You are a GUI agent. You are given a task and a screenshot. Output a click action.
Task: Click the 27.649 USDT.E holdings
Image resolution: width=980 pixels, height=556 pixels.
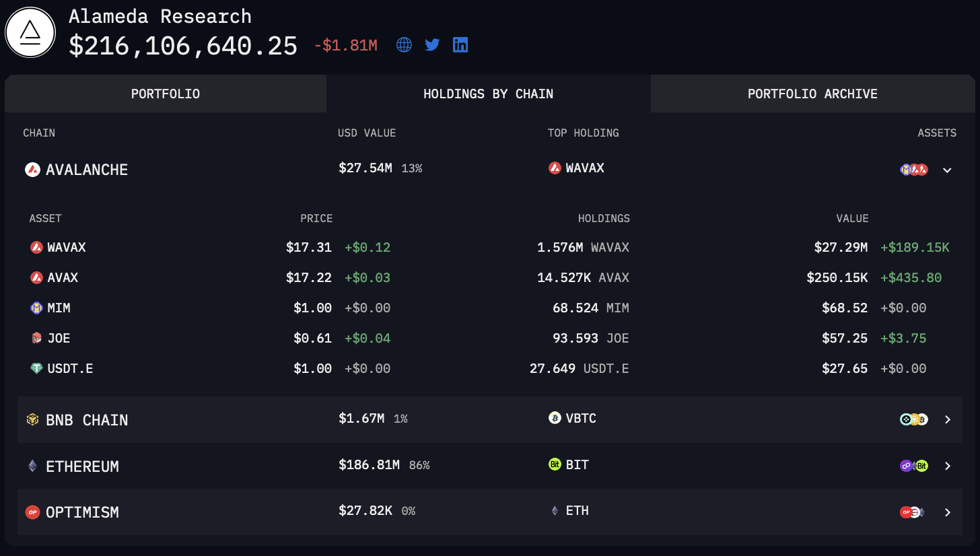coord(580,368)
